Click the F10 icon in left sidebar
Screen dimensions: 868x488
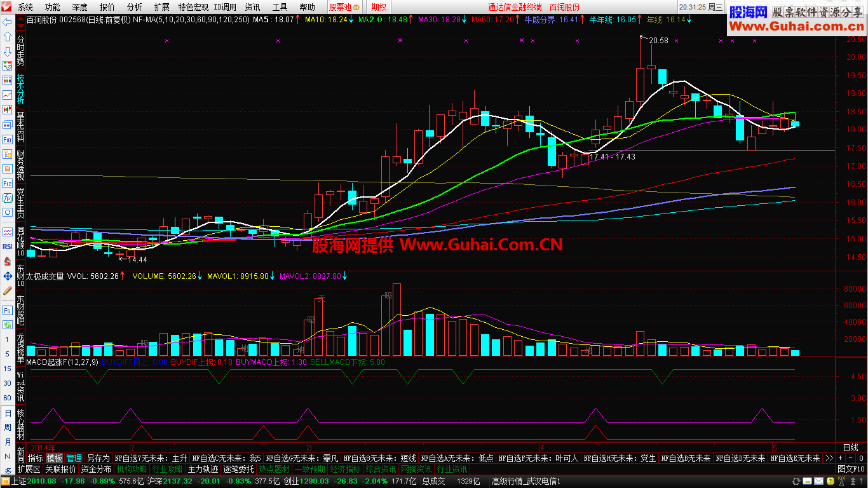pos(7,140)
